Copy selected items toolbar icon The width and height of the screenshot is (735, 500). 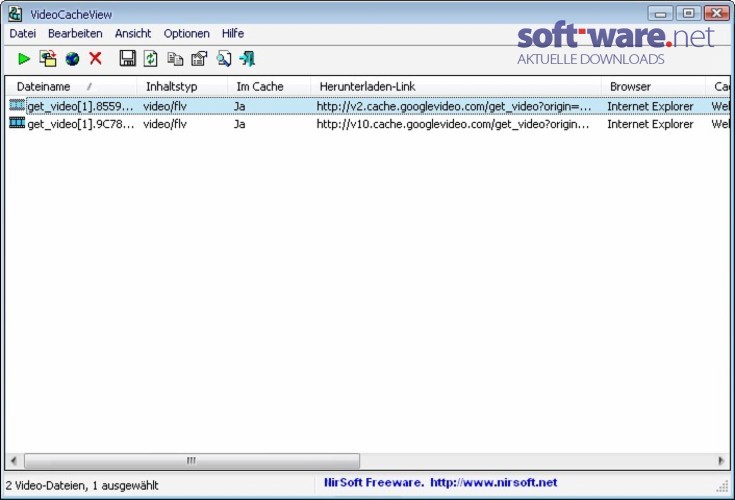pyautogui.click(x=175, y=59)
